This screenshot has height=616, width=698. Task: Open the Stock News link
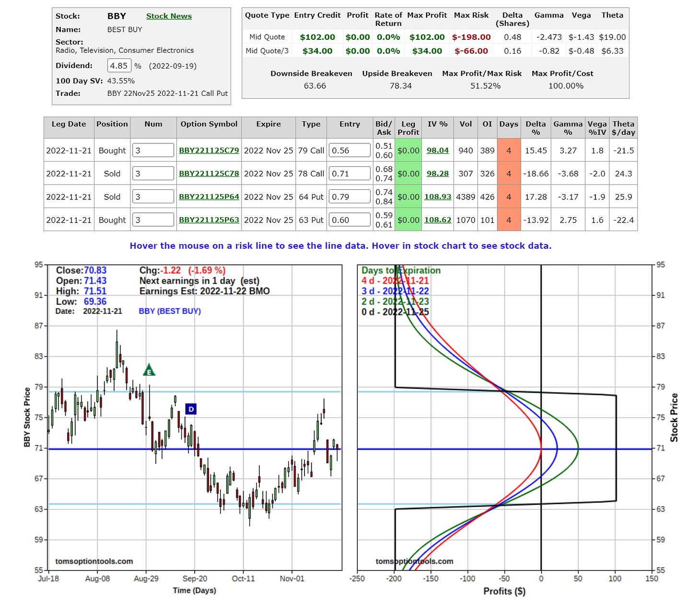click(169, 16)
